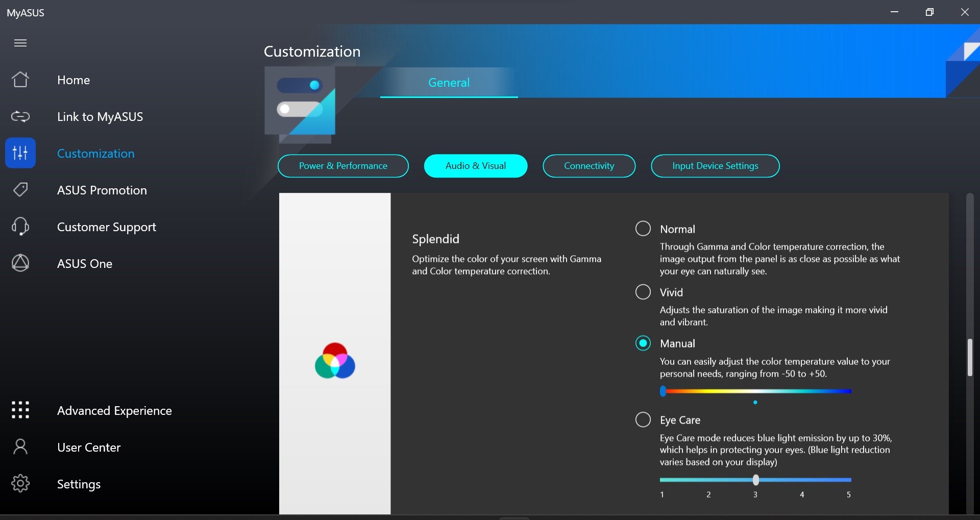Viewport: 980px width, 520px height.
Task: Click the vertical scrollbar thumb
Action: [x=970, y=357]
